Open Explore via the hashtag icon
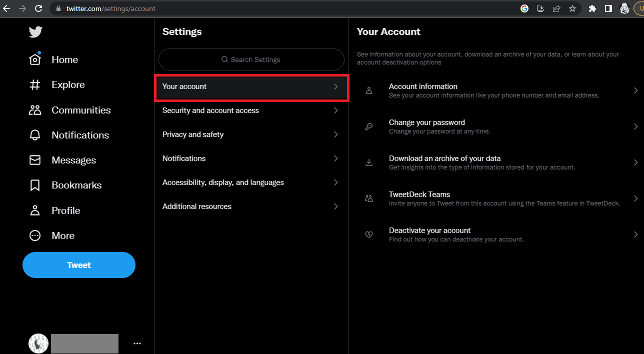This screenshot has height=354, width=644. tap(35, 84)
